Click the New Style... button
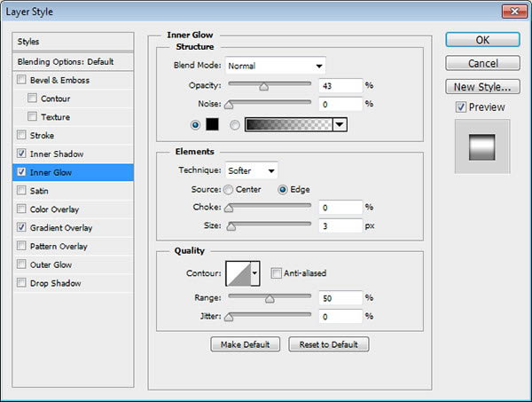The height and width of the screenshot is (402, 532). tap(482, 87)
